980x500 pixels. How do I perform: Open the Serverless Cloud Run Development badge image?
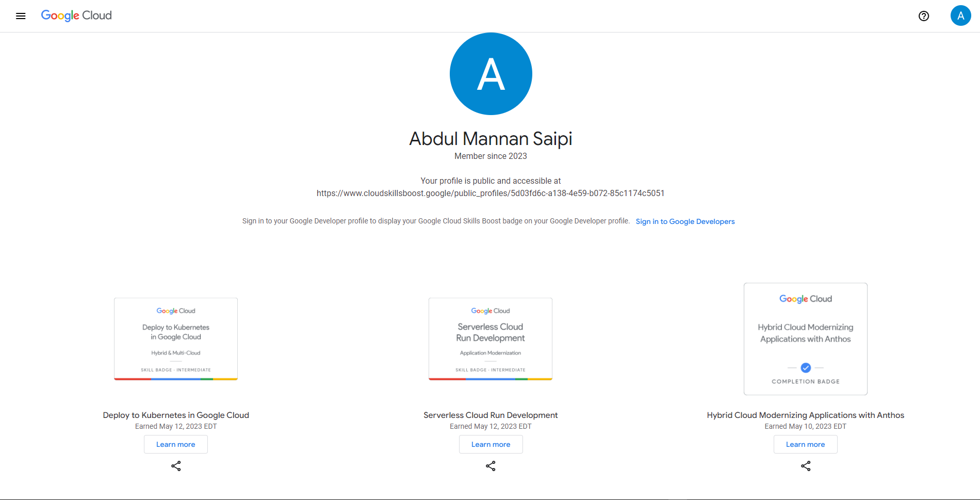(491, 339)
